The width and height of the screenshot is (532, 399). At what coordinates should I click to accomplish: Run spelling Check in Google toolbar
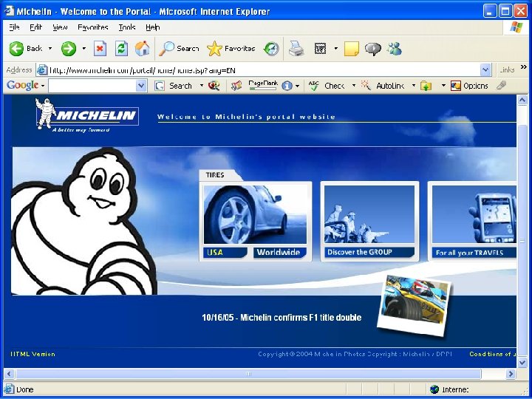tap(327, 86)
